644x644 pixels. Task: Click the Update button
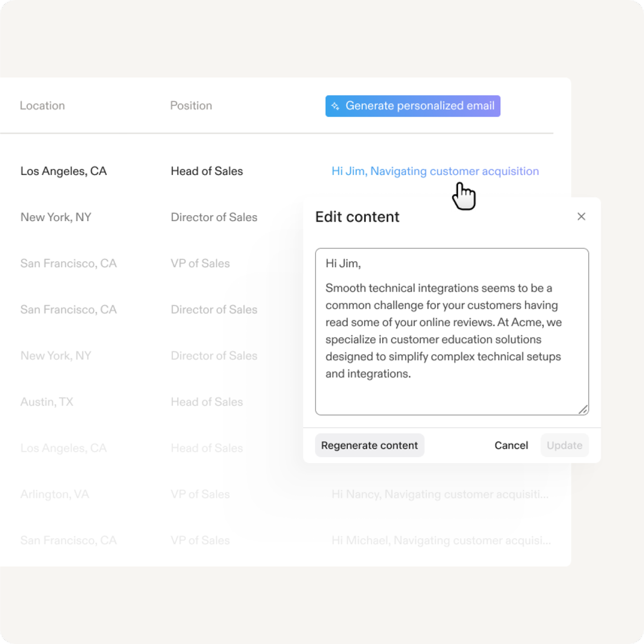[565, 445]
